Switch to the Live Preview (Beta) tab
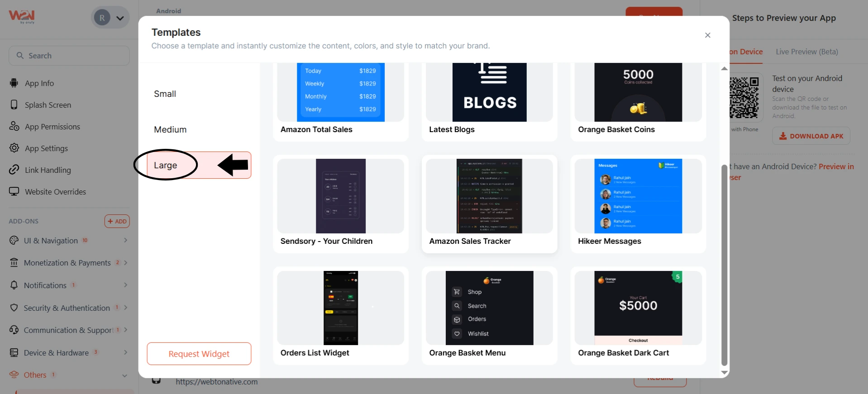The image size is (868, 394). [x=807, y=52]
